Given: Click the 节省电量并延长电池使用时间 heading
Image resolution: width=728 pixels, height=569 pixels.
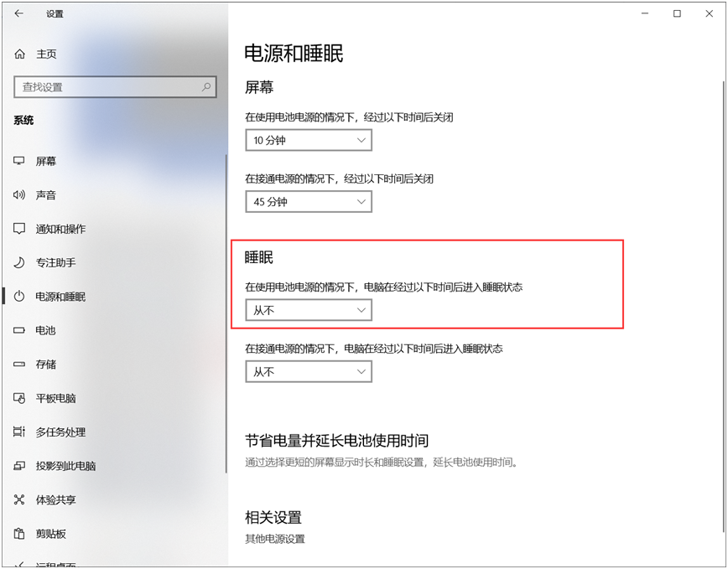Looking at the screenshot, I should pos(336,440).
